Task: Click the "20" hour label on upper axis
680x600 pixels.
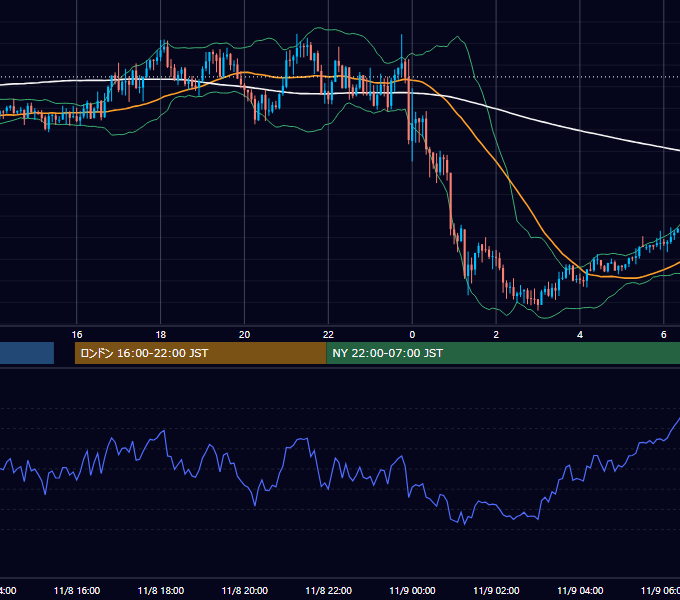Action: tap(245, 335)
